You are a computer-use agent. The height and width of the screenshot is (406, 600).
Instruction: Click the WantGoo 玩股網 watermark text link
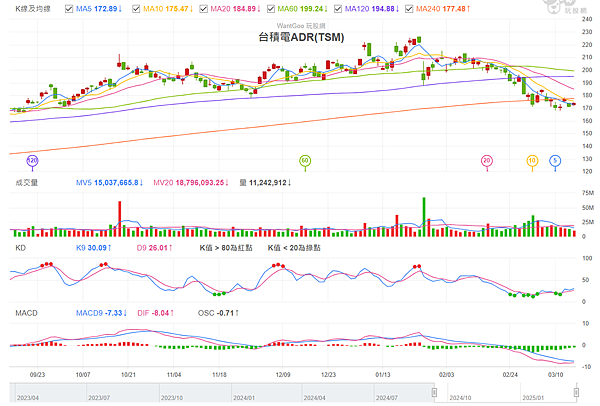click(x=301, y=26)
